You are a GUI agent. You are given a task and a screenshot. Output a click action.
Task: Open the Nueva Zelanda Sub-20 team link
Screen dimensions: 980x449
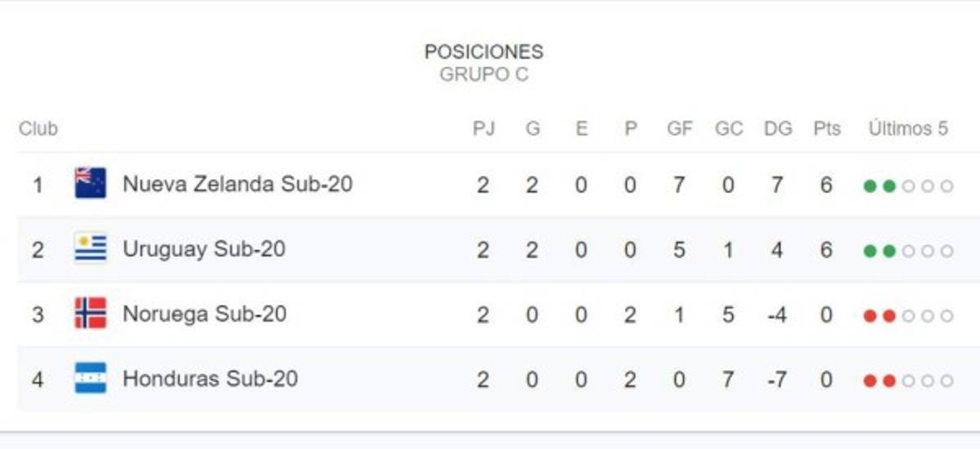point(237,184)
